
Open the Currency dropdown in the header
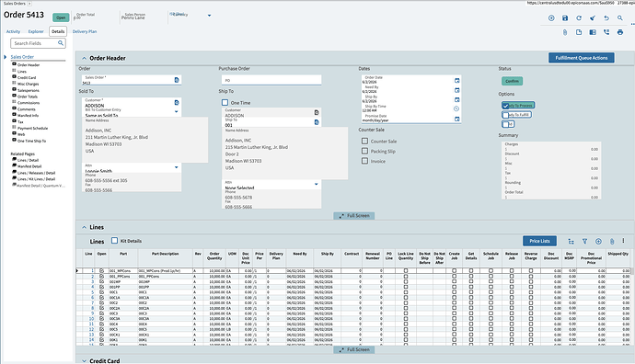[210, 16]
